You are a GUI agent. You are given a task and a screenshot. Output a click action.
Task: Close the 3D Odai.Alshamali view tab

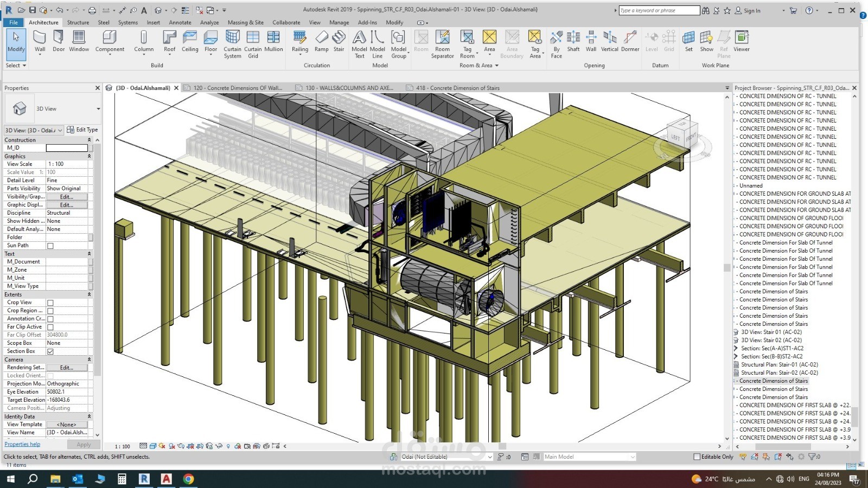(x=176, y=88)
